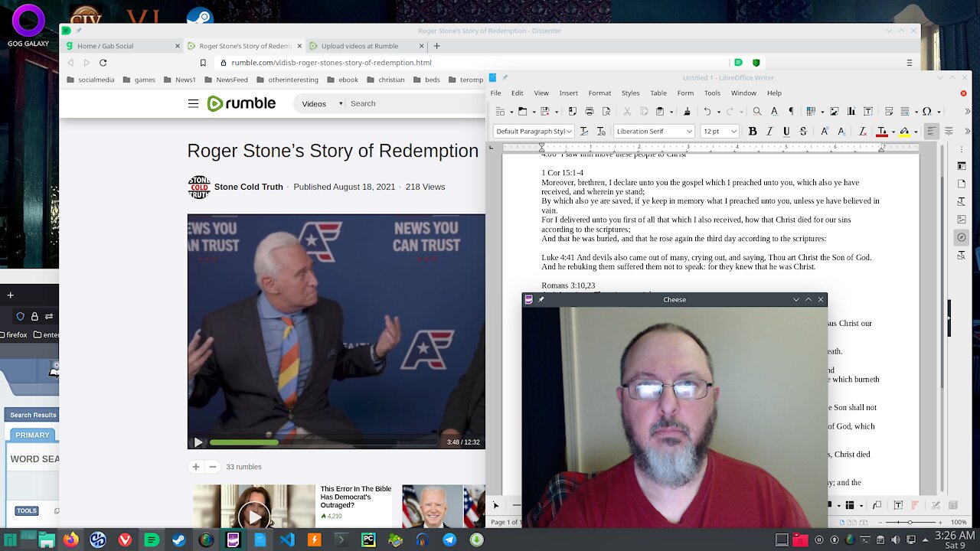Enable Center alignment in Writer
This screenshot has height=551, width=980.
[x=949, y=132]
